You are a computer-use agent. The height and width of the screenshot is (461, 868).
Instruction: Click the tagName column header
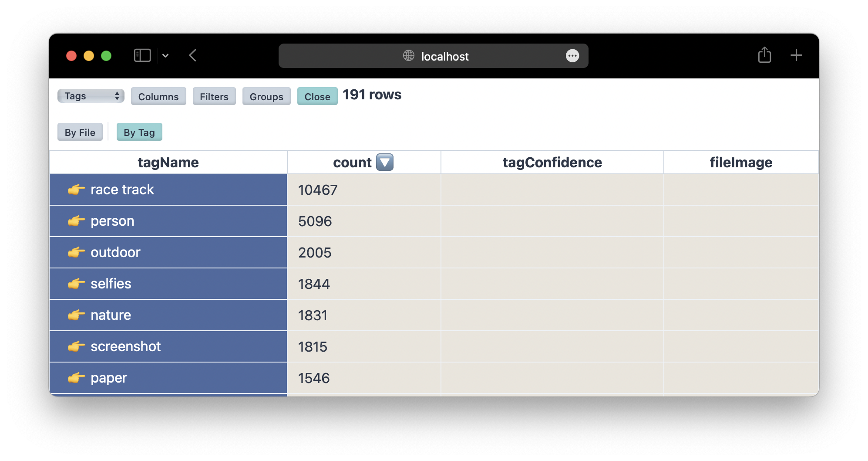(x=168, y=163)
